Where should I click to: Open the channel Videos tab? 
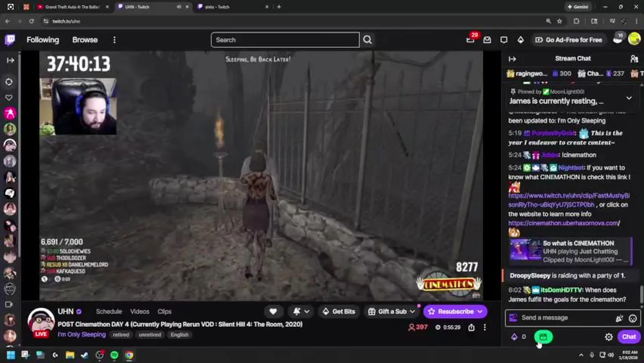click(x=140, y=312)
